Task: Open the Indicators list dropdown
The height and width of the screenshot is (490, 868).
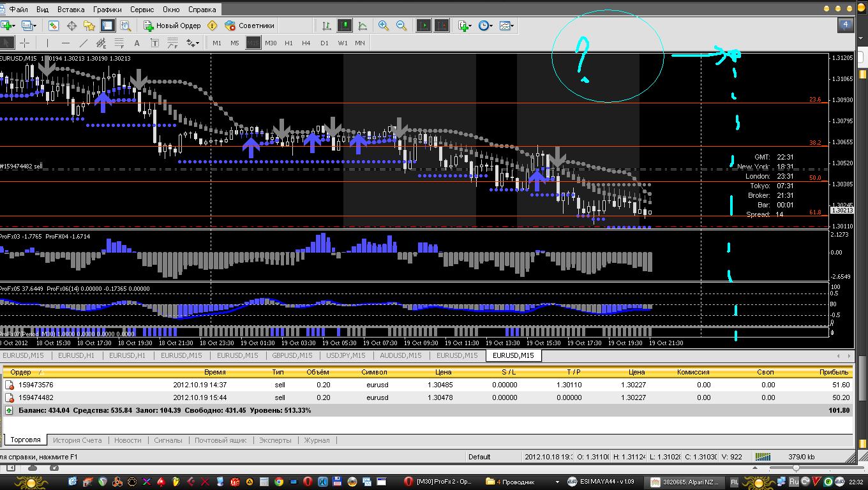Action: (x=465, y=26)
